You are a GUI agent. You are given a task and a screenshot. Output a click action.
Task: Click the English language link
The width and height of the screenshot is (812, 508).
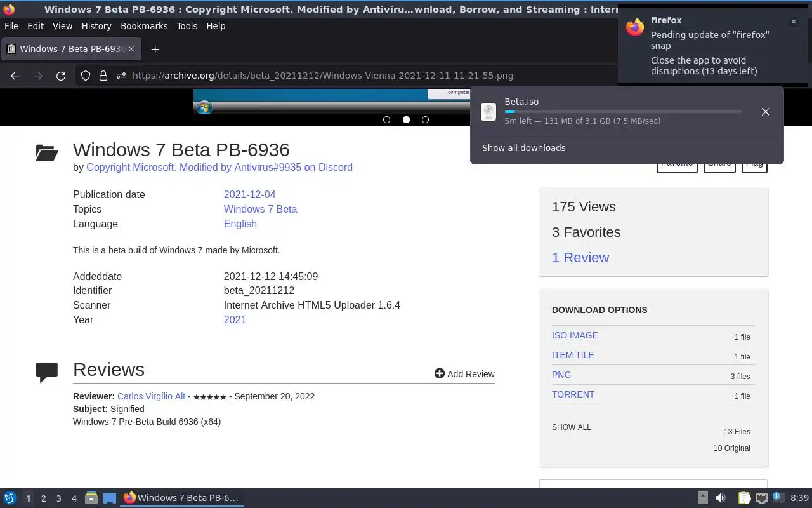tap(240, 224)
